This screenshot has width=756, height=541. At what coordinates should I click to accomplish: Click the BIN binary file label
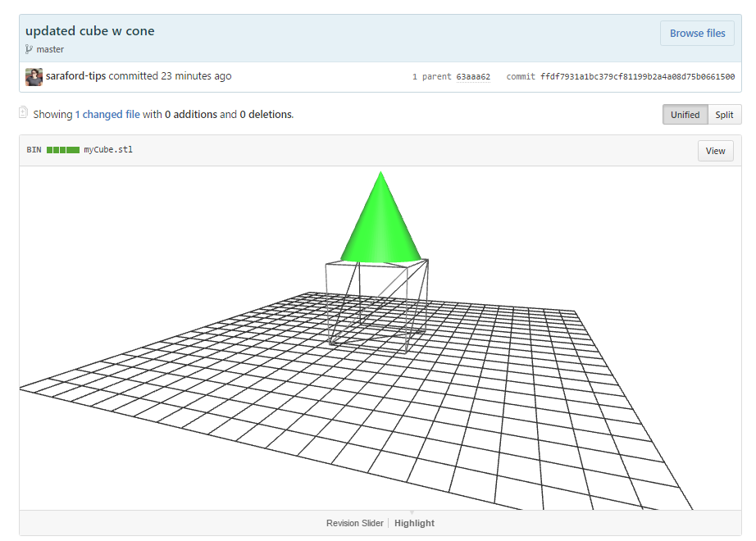[x=34, y=150]
